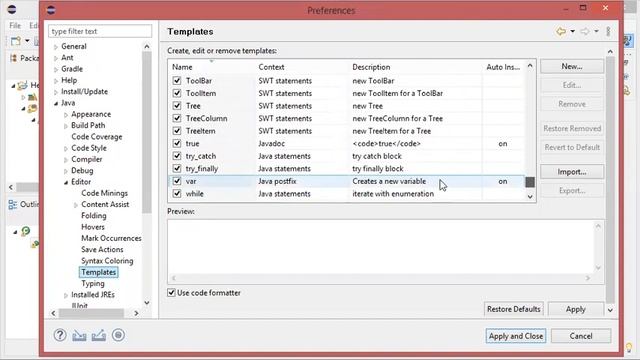
Task: Uncheck the try_catch template checkbox
Action: pos(177,156)
